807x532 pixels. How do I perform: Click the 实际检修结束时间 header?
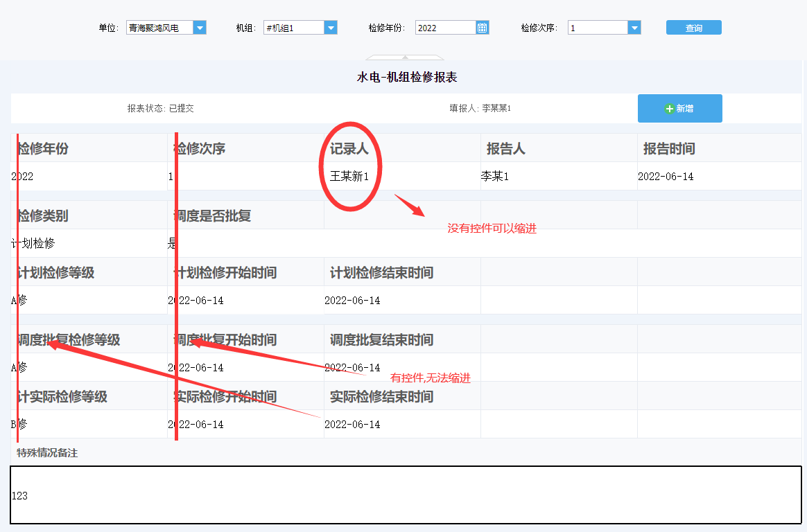(x=381, y=397)
